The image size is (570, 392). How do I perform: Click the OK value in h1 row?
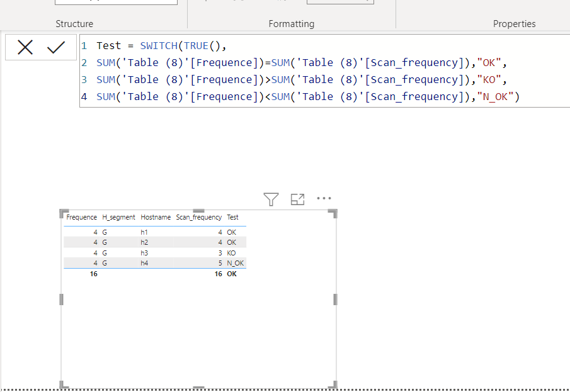click(232, 232)
